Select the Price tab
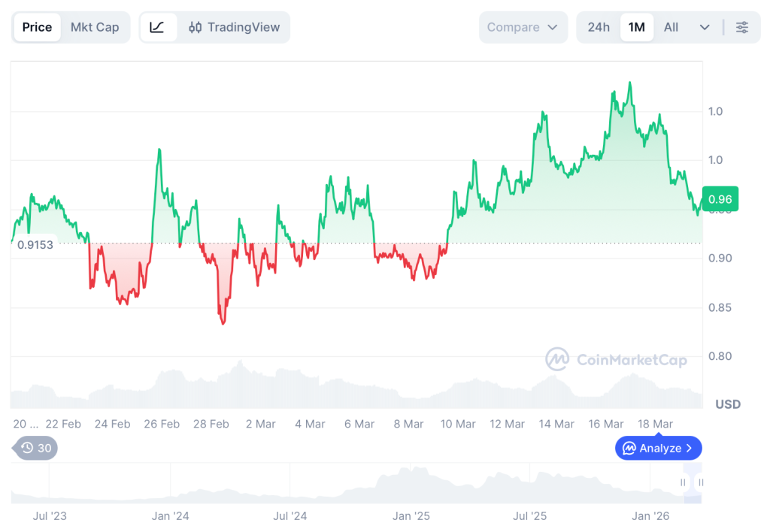 click(37, 27)
